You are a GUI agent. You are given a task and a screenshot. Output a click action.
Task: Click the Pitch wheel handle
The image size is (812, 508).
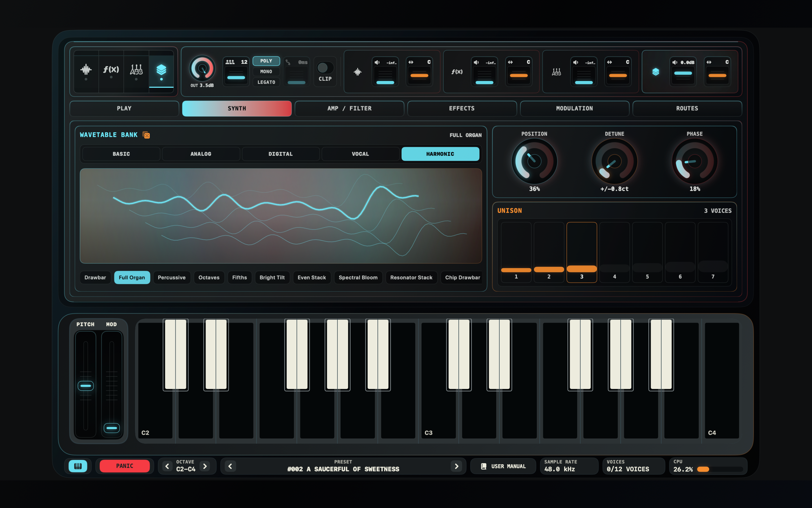click(x=85, y=386)
